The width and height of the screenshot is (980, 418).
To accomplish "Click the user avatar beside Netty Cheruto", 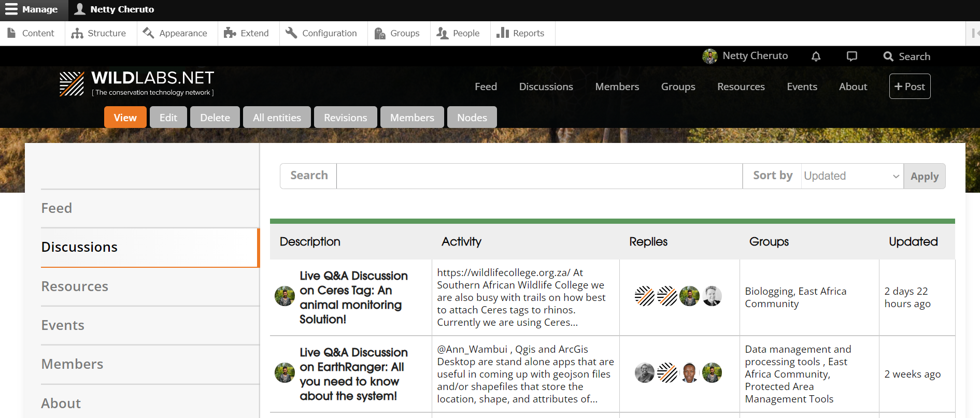I will pos(709,56).
